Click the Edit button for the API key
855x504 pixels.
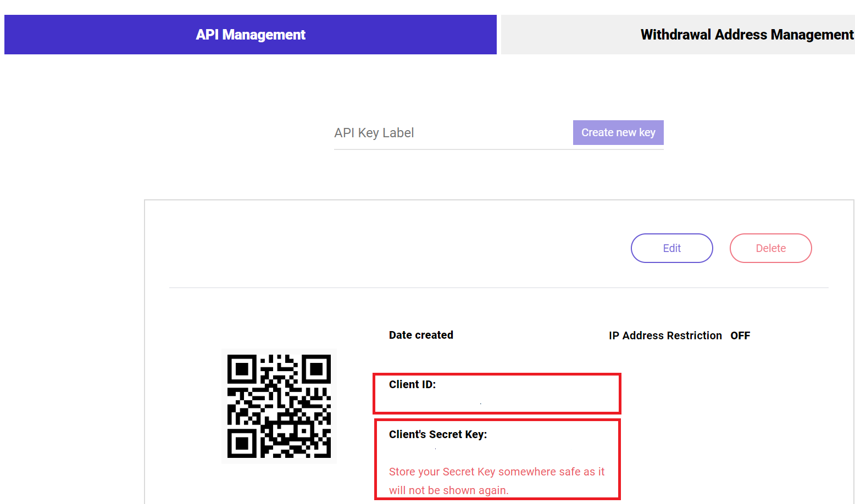672,248
